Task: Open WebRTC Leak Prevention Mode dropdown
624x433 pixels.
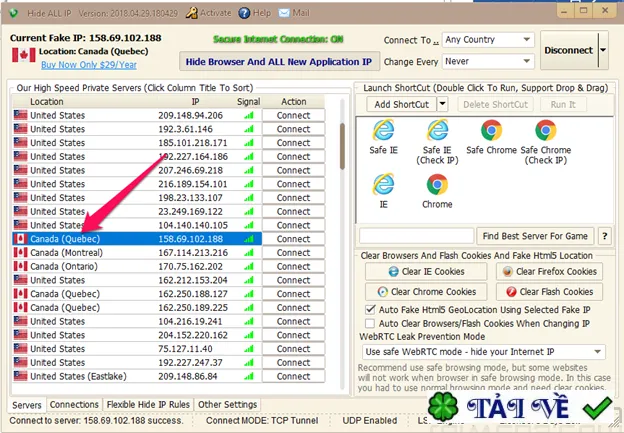Action: pos(484,352)
